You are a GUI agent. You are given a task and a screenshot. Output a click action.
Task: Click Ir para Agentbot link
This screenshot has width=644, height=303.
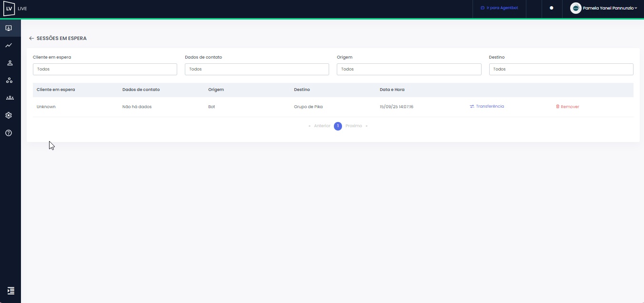coord(499,8)
